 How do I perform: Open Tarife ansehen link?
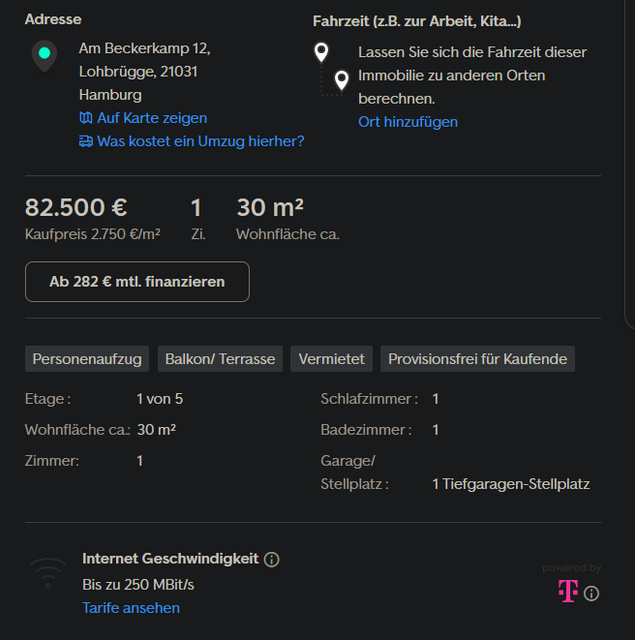point(131,608)
